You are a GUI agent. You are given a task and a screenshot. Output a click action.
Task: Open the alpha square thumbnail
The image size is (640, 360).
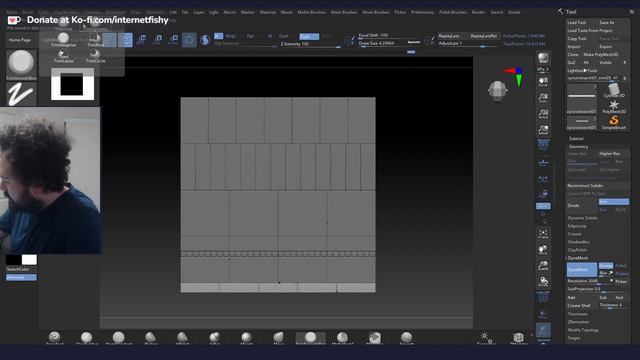pos(73,84)
